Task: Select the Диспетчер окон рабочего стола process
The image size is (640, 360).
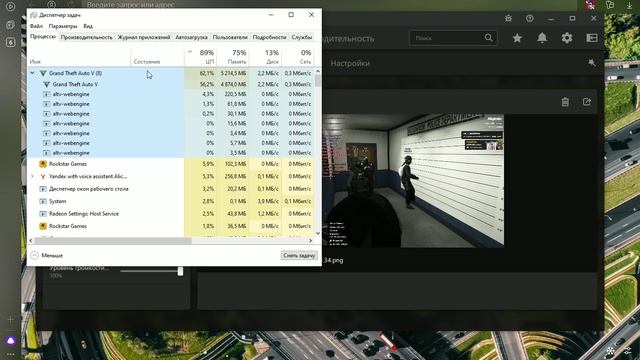Action: click(171, 189)
